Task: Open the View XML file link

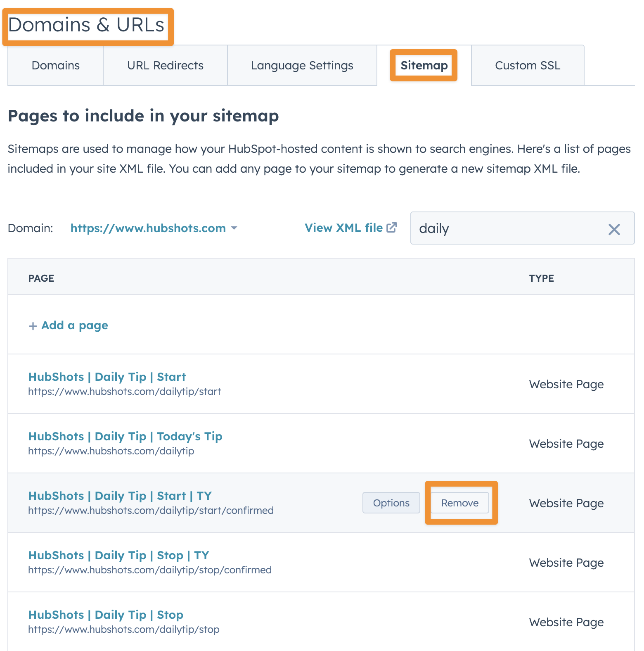Action: [350, 228]
